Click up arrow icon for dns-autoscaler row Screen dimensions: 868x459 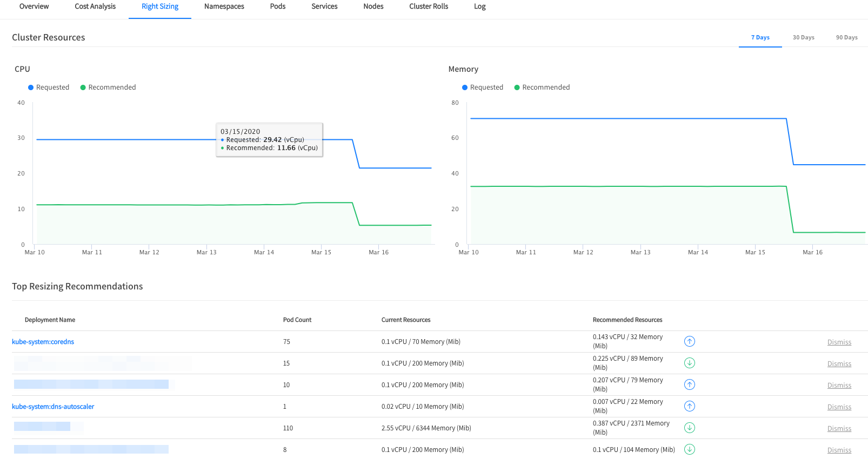(x=689, y=406)
